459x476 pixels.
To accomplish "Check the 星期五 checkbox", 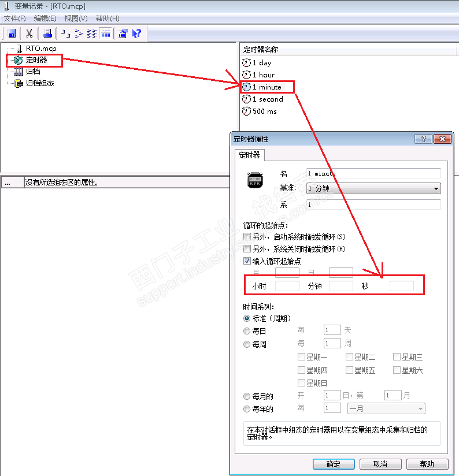I will [349, 370].
